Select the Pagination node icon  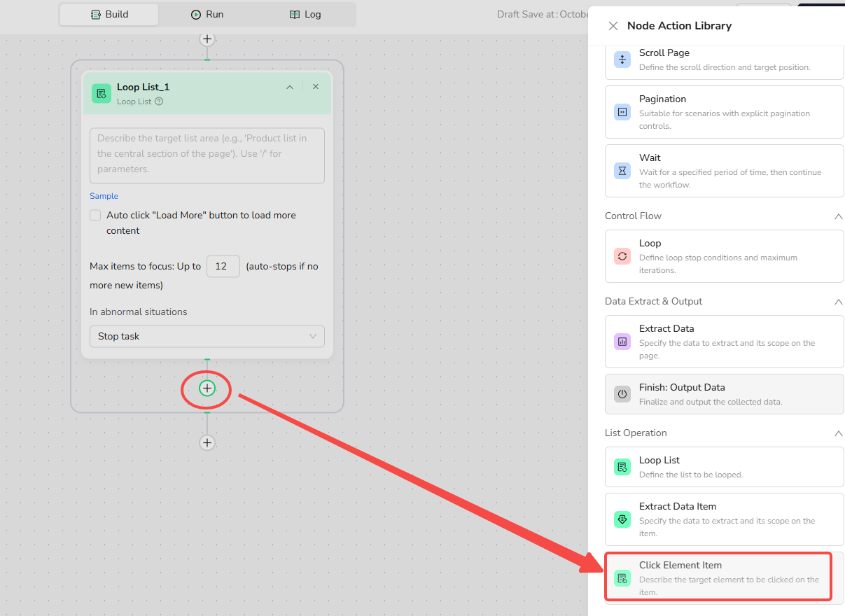[622, 112]
